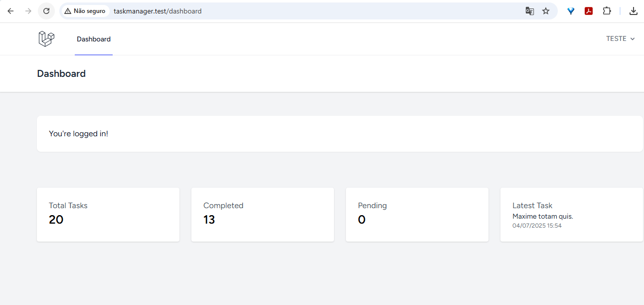Open the Downloads icon
This screenshot has width=644, height=305.
pos(633,10)
